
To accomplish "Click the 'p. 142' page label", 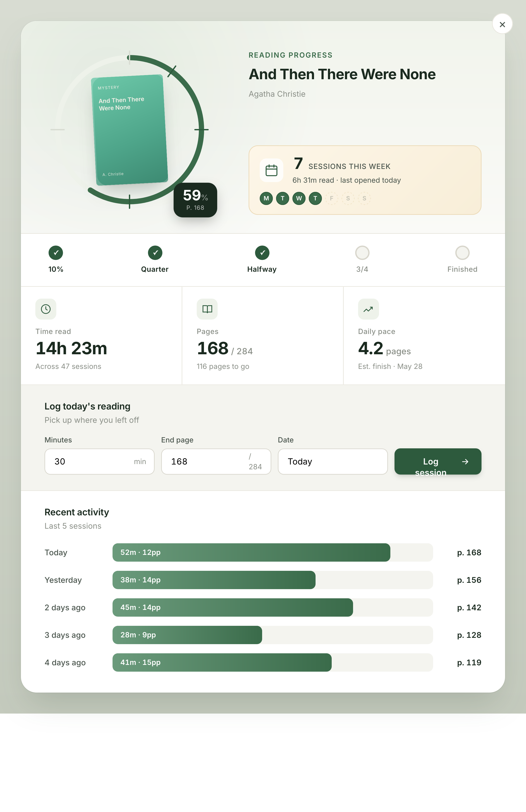I will (x=469, y=608).
